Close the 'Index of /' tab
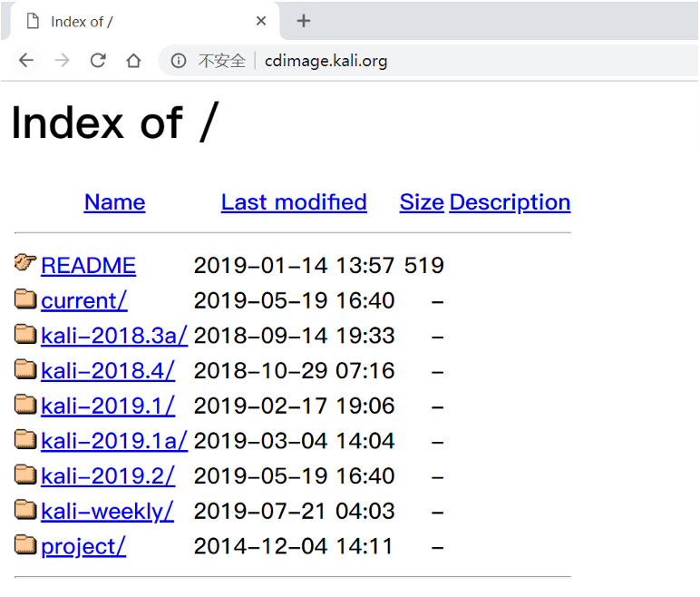The width and height of the screenshot is (700, 597). pos(261,21)
